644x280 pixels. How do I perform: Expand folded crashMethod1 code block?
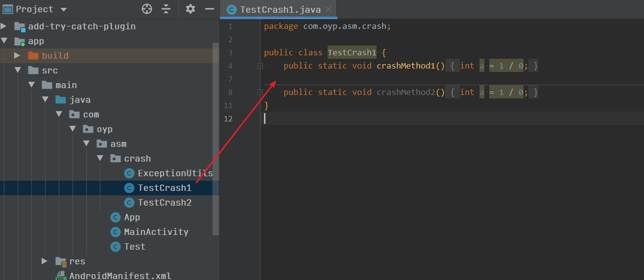click(x=260, y=66)
